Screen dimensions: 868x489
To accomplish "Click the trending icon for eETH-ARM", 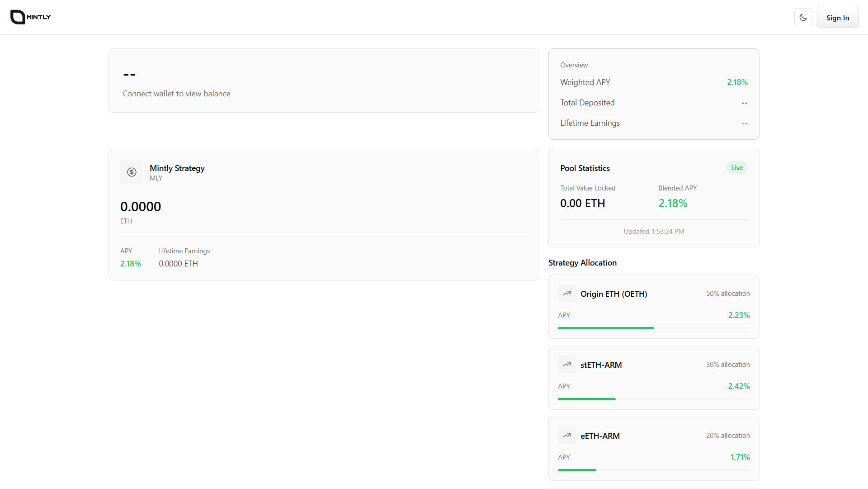I will coord(567,435).
